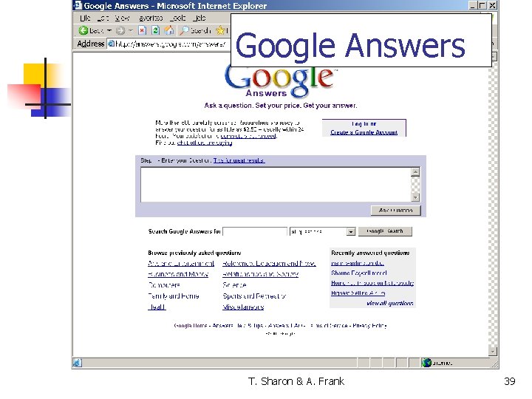Viewport: 532px width, 399px height.
Task: Click the Favorites star toolbar icon
Action: [x=220, y=30]
